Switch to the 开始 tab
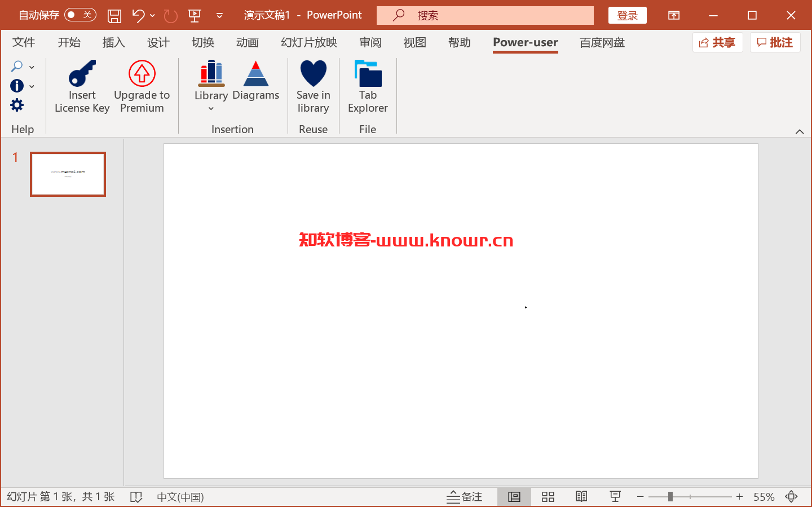 [x=69, y=42]
